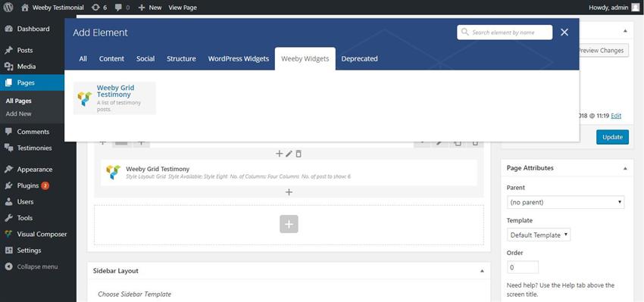Switch to the Social tab

145,59
